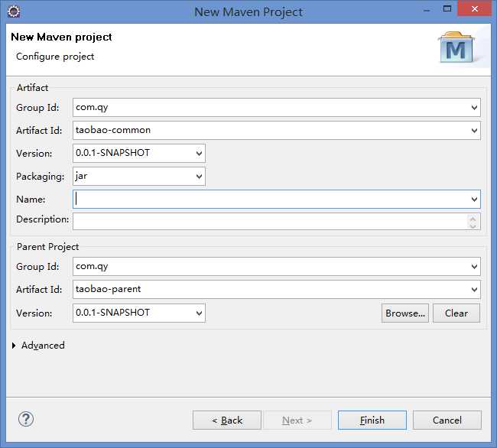This screenshot has height=448, width=497.
Task: Click the Browse... button
Action: tap(405, 313)
